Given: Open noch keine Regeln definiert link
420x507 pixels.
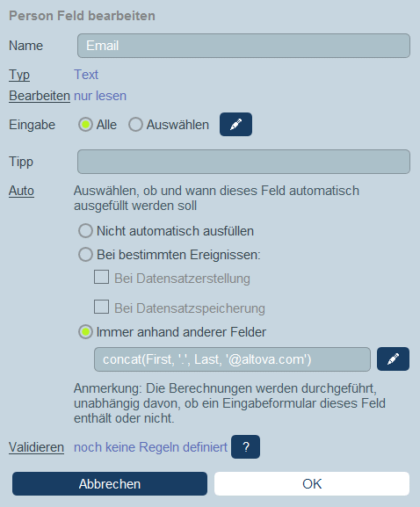Looking at the screenshot, I should pos(150,447).
